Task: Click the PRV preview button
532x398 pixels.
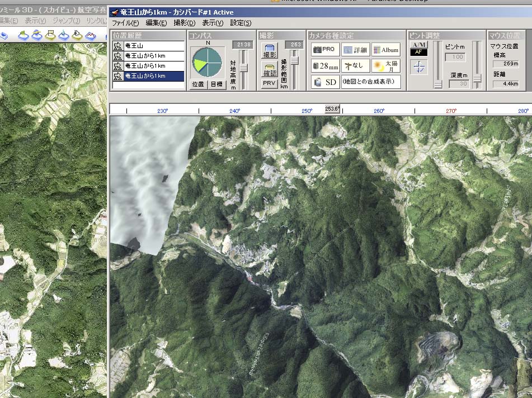Action: (x=270, y=83)
